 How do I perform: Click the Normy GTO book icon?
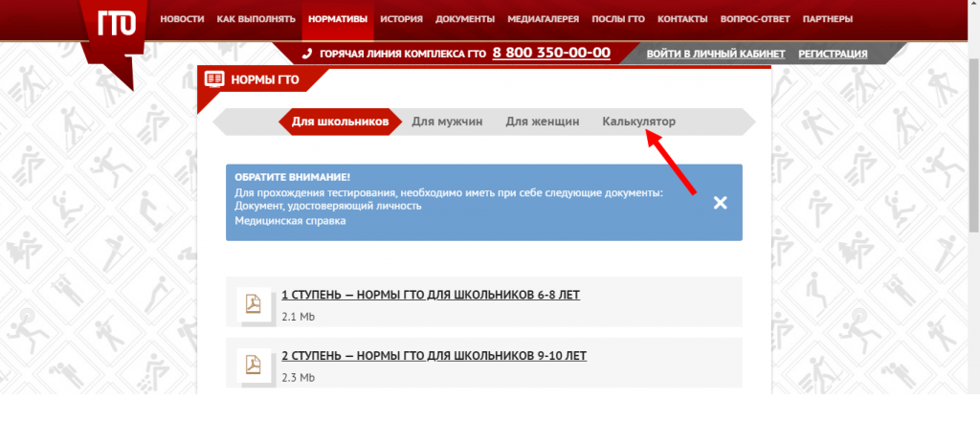214,78
